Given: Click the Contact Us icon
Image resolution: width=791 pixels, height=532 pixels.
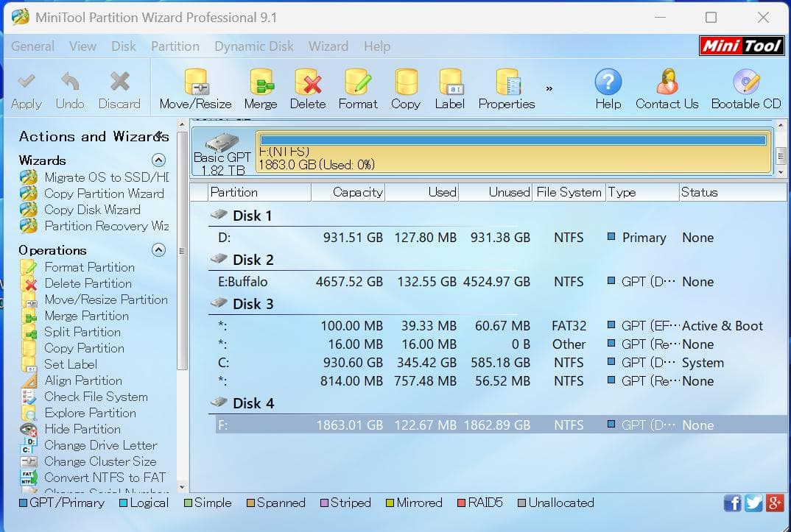Looking at the screenshot, I should [667, 82].
